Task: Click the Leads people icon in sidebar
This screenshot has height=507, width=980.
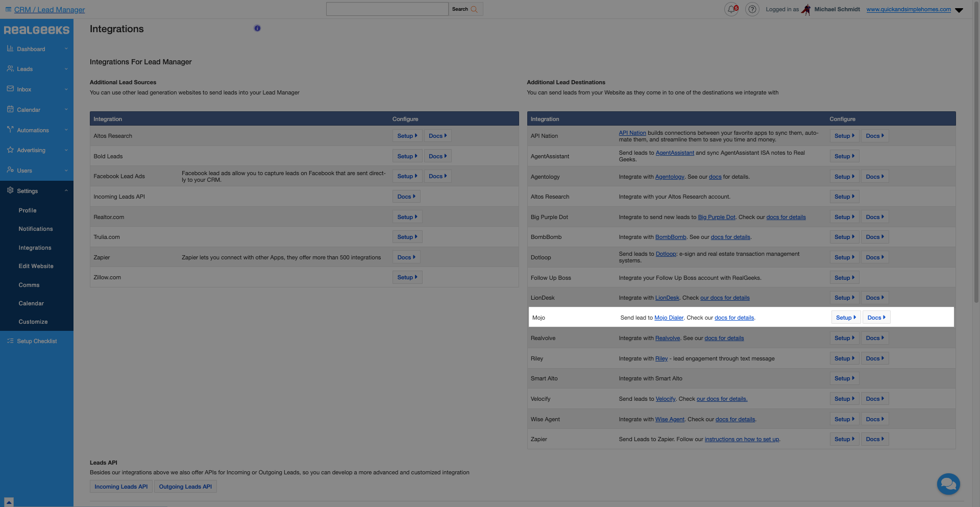Action: click(x=10, y=68)
